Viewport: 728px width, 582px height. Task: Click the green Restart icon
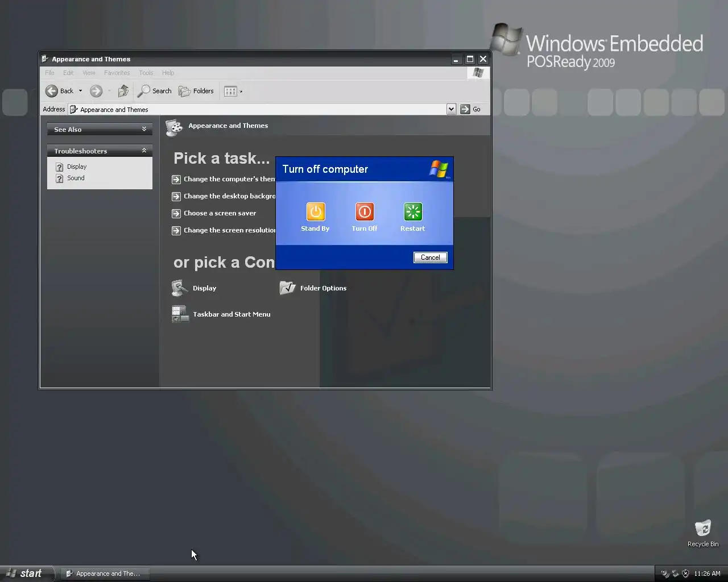pos(413,212)
